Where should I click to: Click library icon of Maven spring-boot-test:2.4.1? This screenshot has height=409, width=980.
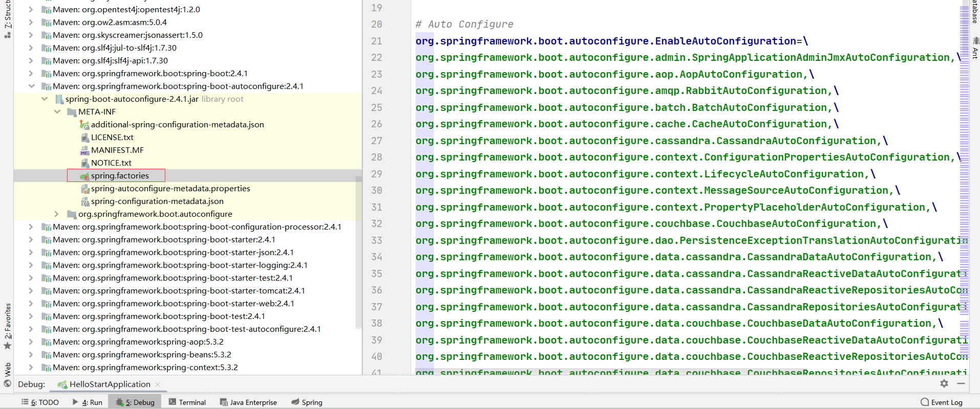[x=46, y=316]
